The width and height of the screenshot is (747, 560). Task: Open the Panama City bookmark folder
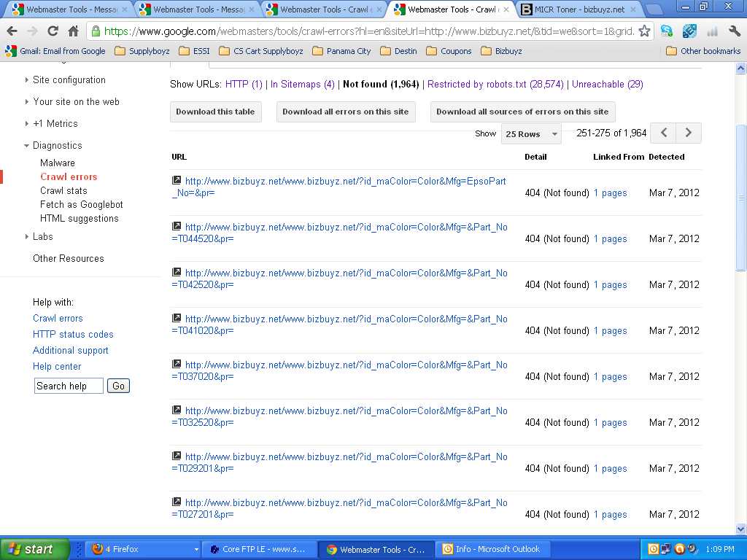click(x=341, y=51)
